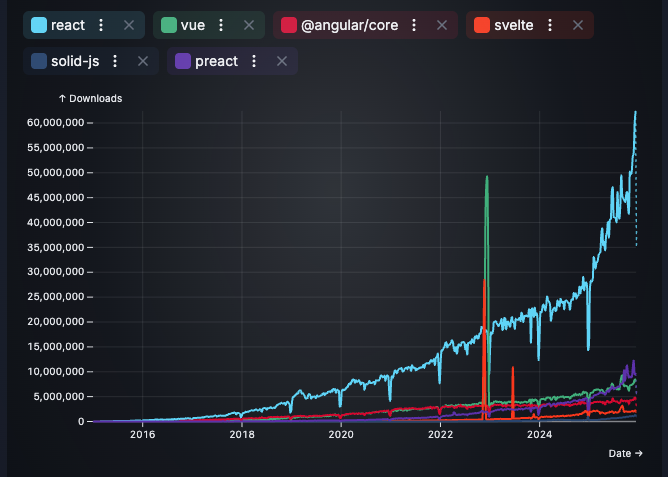668x477 pixels.
Task: Click the react color swatch
Action: pos(39,25)
